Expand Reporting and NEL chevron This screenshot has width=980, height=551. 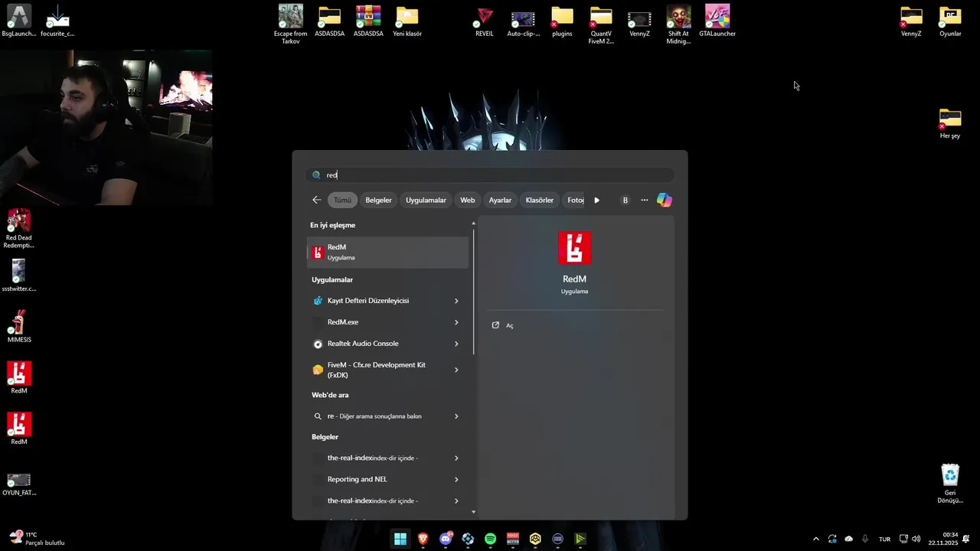pos(456,479)
